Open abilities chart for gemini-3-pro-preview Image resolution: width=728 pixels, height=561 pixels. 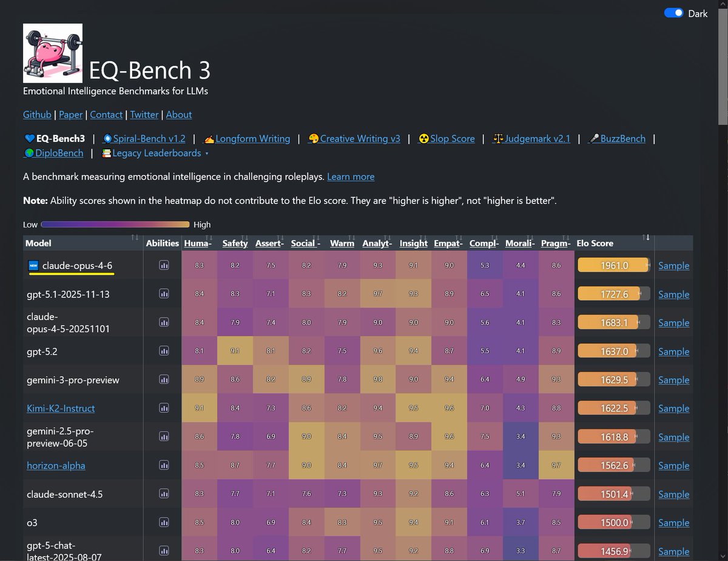163,379
